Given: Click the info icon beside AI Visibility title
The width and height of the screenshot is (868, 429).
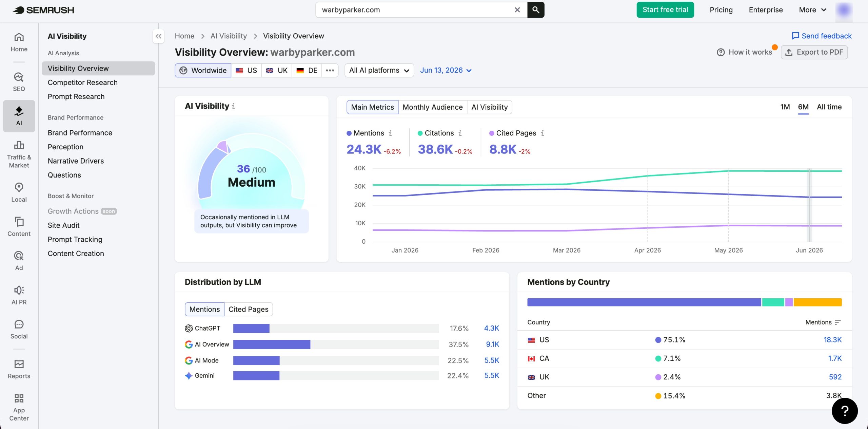Looking at the screenshot, I should point(233,106).
